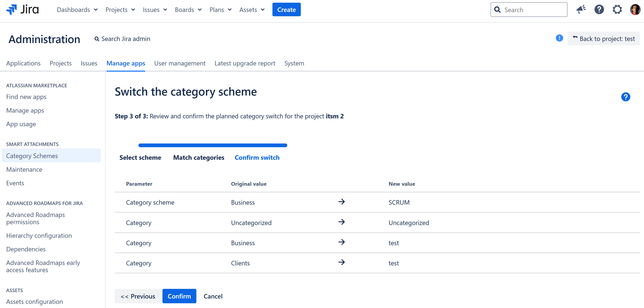Open Advanced Roadmaps permissions

[x=36, y=218]
